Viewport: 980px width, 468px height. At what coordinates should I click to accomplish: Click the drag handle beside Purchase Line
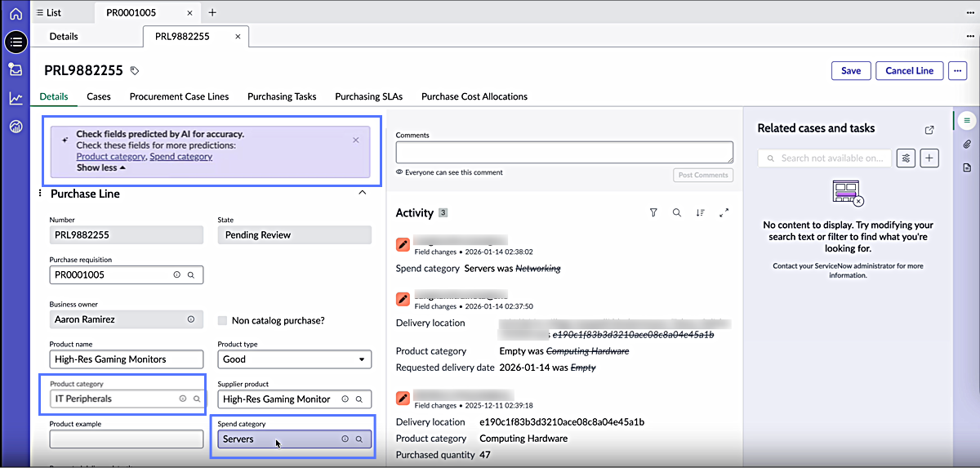(42, 194)
